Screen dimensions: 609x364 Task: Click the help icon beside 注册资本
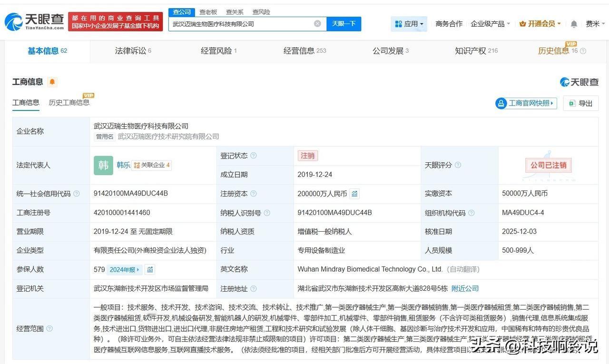coord(254,194)
